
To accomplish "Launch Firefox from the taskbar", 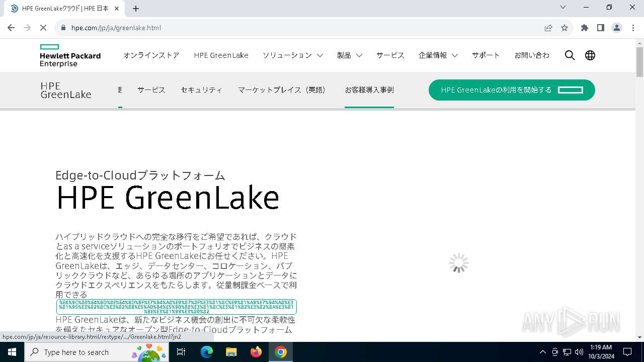I will (256, 352).
